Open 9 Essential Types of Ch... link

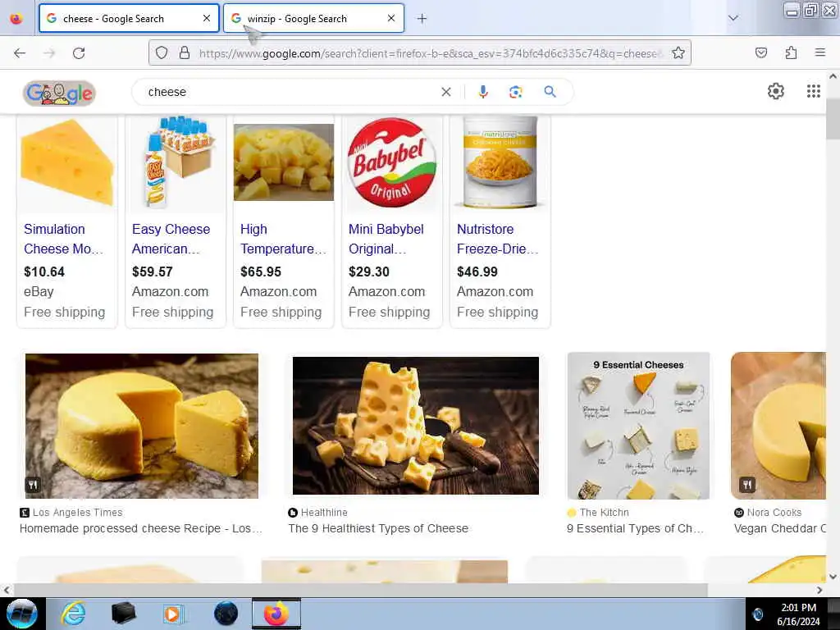pyautogui.click(x=636, y=528)
